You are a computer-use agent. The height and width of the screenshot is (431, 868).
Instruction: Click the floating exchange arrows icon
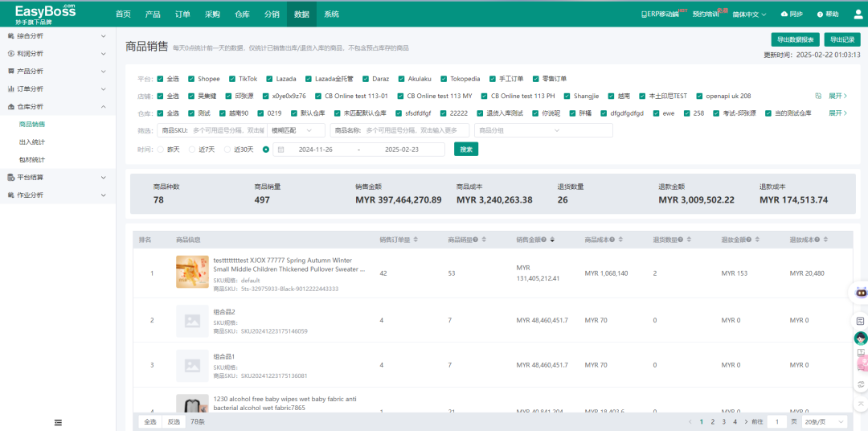(860, 384)
